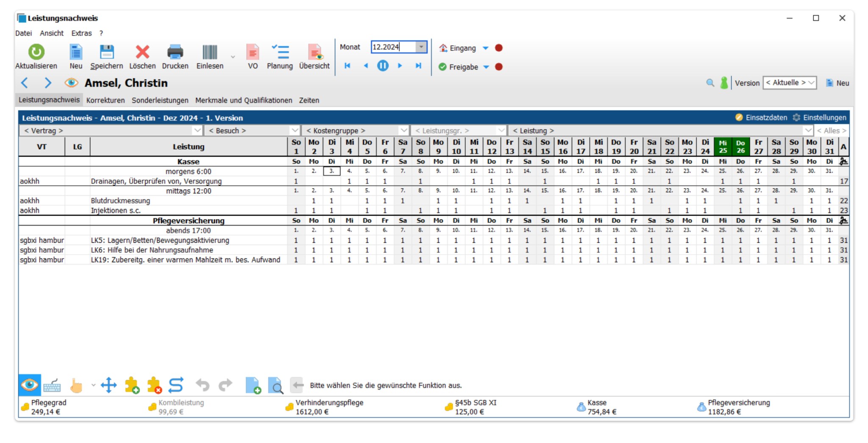Screen dimensions: 868x443
Task: Open Einstellungen in the table header
Action: pos(819,118)
